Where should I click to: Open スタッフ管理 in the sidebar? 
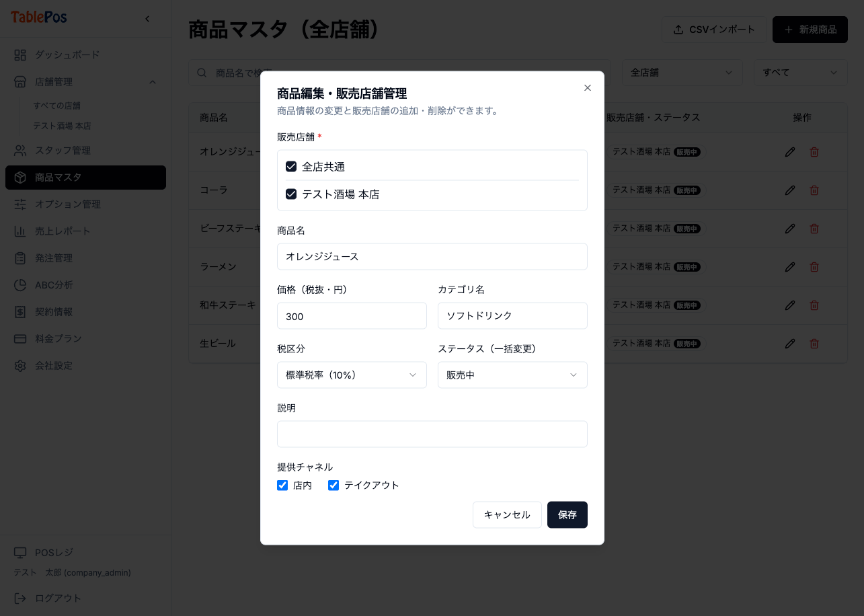[85, 151]
